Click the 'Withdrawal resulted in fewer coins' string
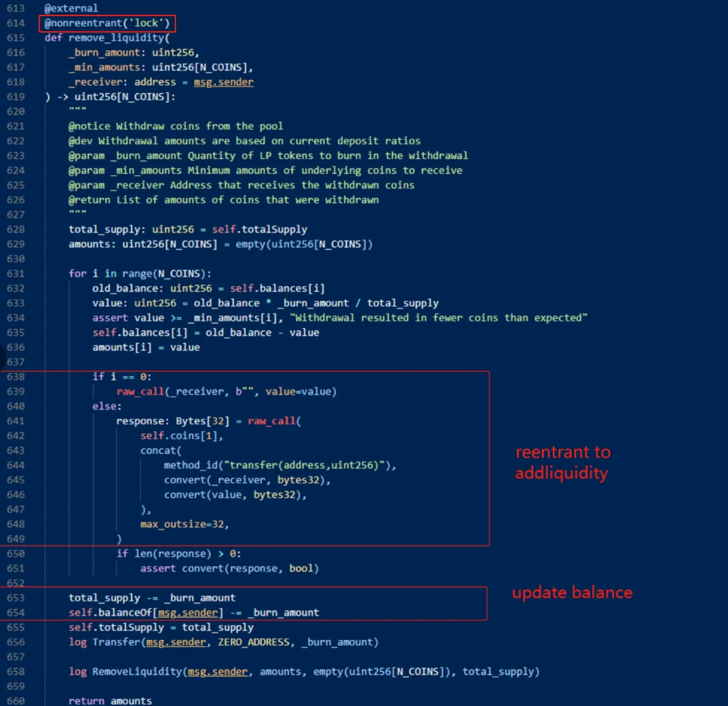This screenshot has height=706, width=728. pyautogui.click(x=440, y=318)
